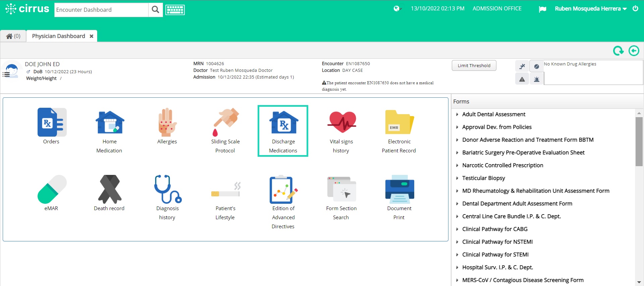
Task: Expand Narcotic Controlled Prescription form
Action: click(502, 165)
